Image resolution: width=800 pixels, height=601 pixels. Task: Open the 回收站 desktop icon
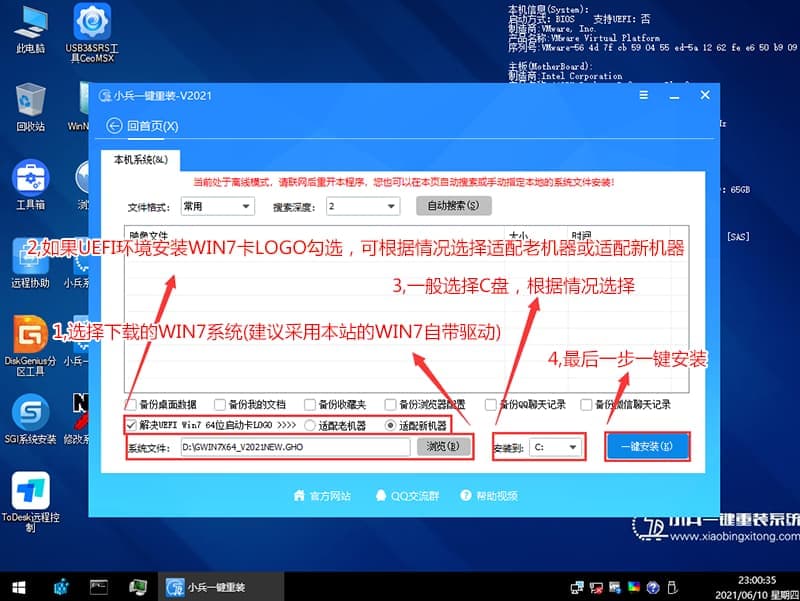pos(28,100)
